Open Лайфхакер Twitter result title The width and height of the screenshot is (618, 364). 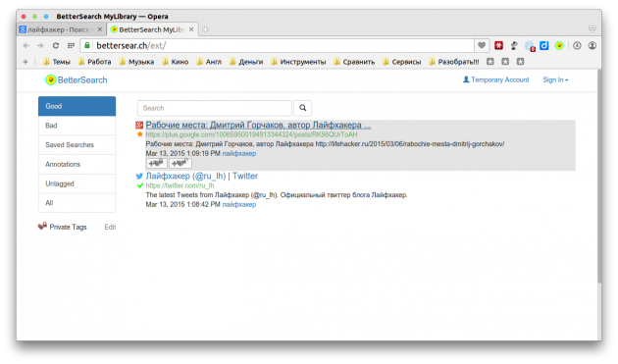tap(202, 176)
